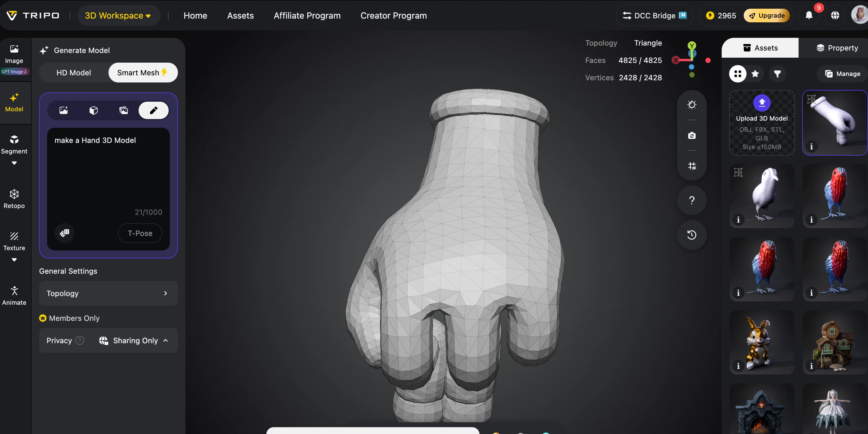Go to the Home page
868x434 pixels.
click(195, 15)
